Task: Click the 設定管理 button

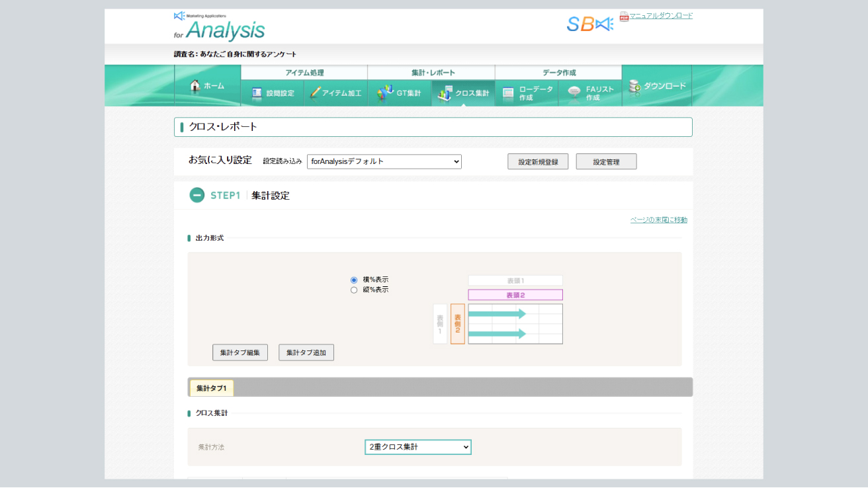Action: click(606, 161)
